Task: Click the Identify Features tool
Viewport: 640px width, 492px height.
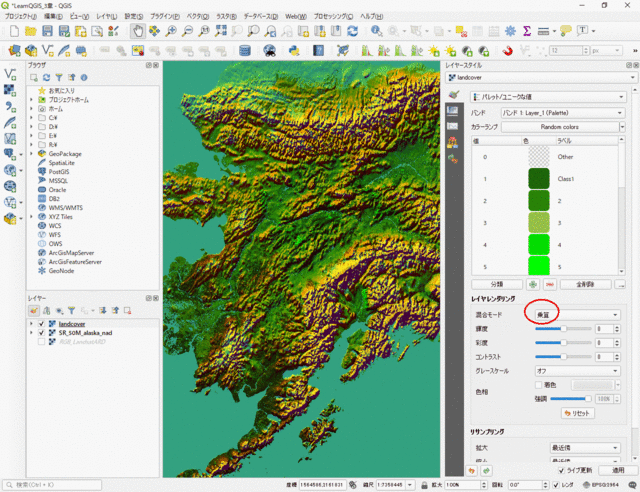Action: (377, 31)
